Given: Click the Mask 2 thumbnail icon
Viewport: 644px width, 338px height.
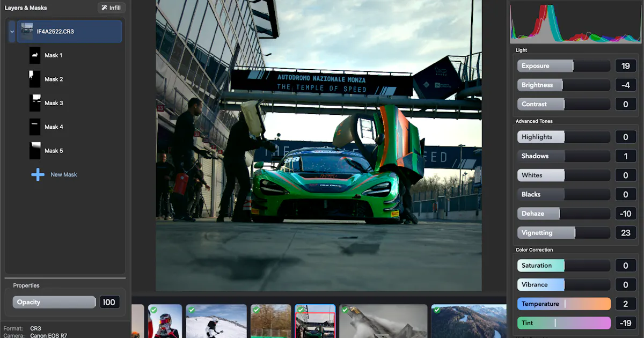Looking at the screenshot, I should (35, 79).
